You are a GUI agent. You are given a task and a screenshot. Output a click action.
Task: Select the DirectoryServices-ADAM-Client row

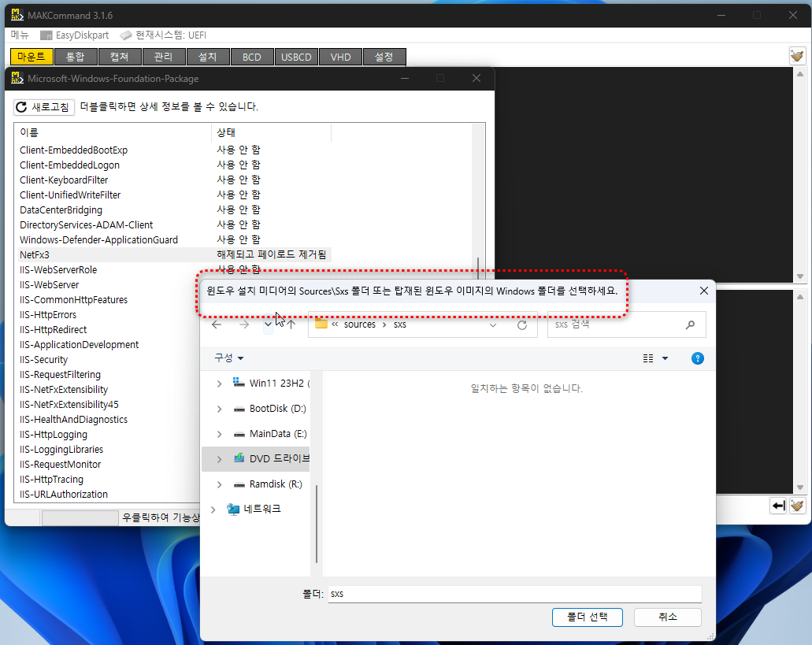tap(175, 225)
